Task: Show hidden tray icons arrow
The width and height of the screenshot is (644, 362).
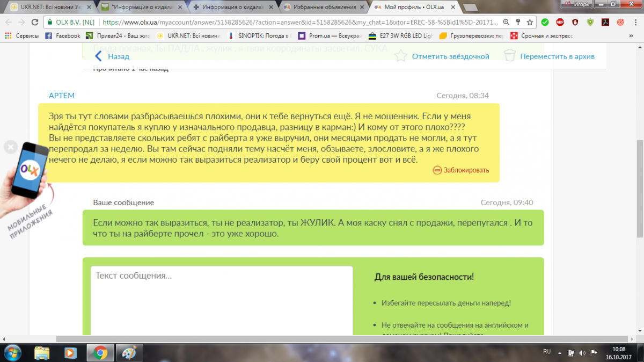Action: [x=560, y=352]
